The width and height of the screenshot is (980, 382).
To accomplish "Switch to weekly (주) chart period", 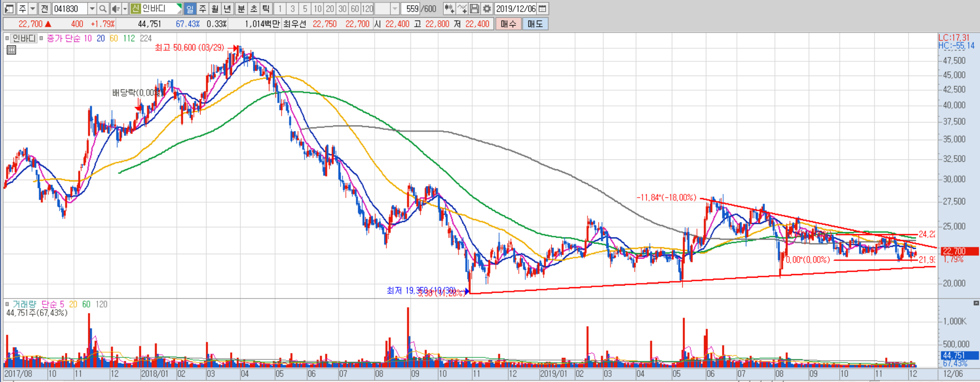I will pyautogui.click(x=202, y=8).
